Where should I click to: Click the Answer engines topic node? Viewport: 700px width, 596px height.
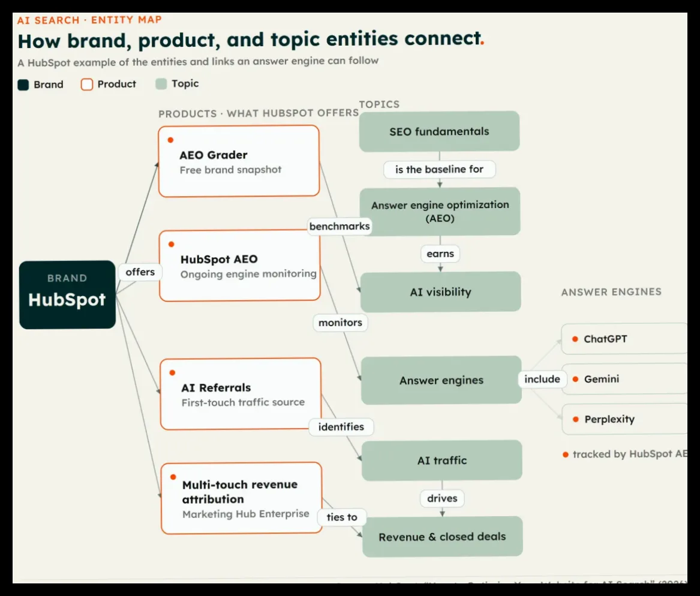click(441, 380)
